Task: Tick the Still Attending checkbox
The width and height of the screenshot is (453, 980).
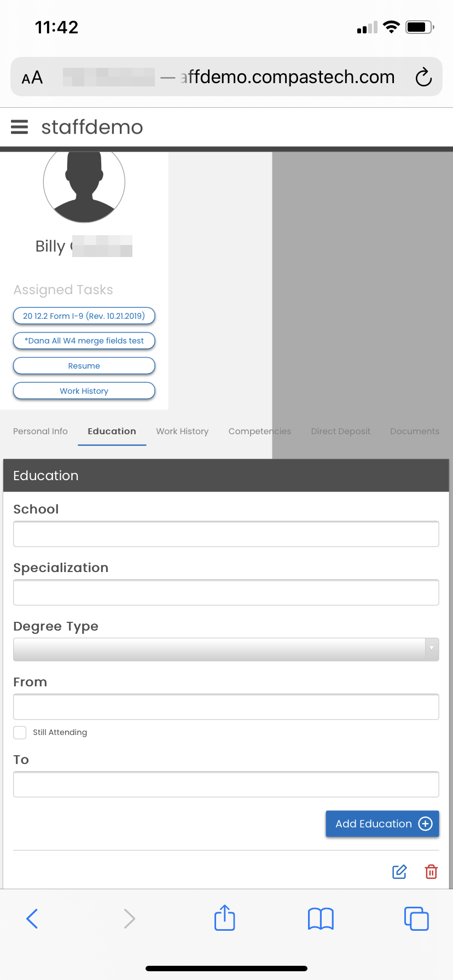Action: 20,732
